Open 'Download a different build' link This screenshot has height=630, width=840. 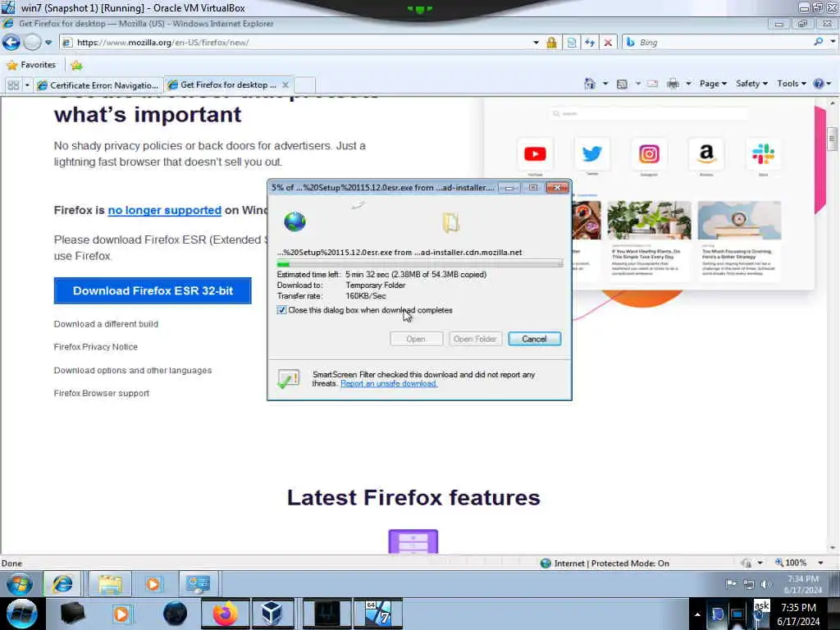(106, 324)
